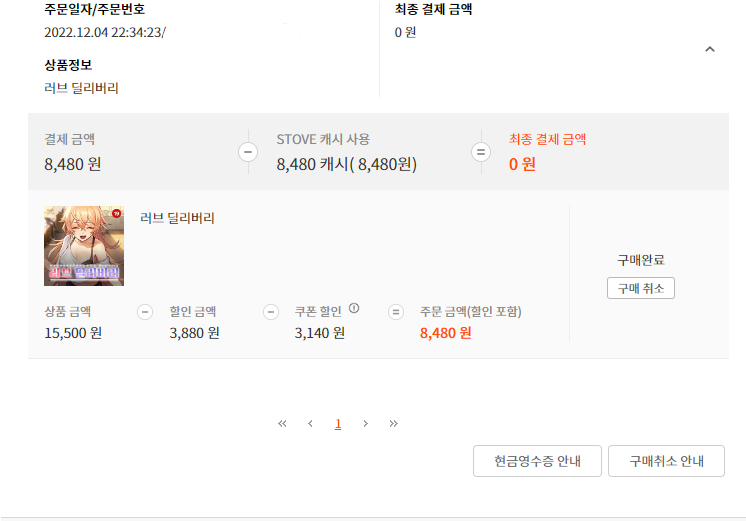This screenshot has height=521, width=746.
Task: Click minus icon before STOVE 캐시 사용
Action: coord(250,152)
